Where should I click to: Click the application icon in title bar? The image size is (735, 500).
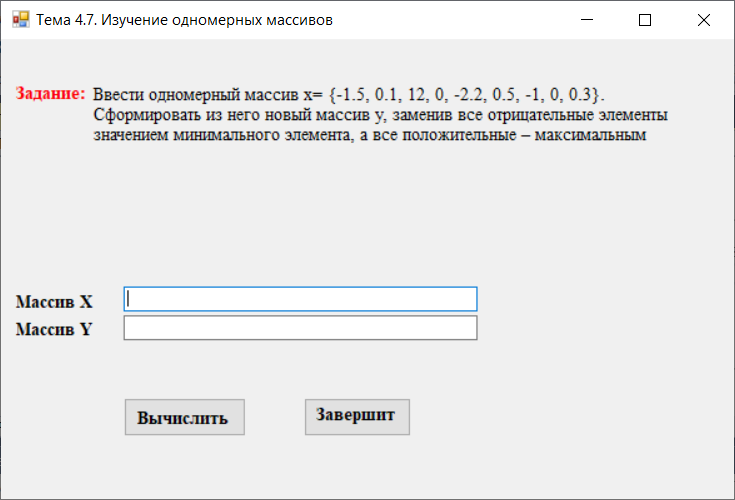click(21, 20)
